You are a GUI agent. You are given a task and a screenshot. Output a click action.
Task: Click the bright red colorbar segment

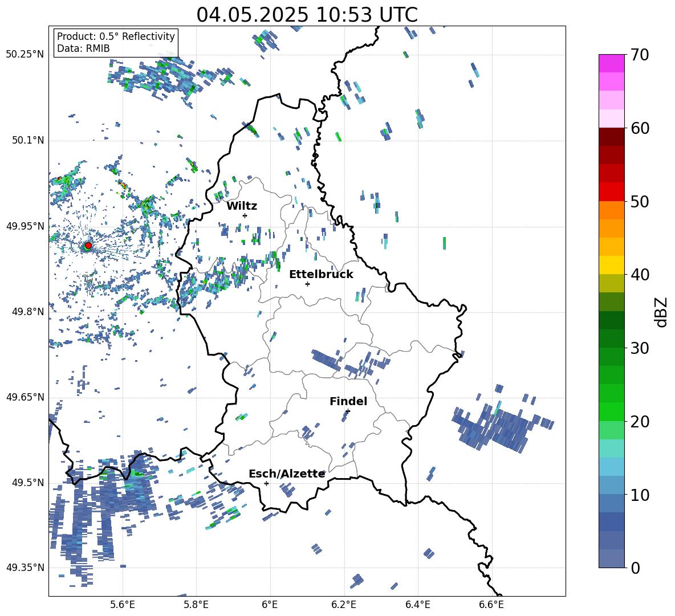click(x=611, y=192)
